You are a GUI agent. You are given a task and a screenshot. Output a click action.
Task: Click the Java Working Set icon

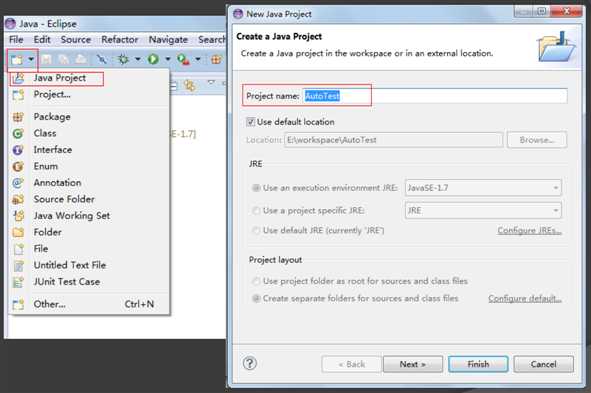[x=18, y=216]
